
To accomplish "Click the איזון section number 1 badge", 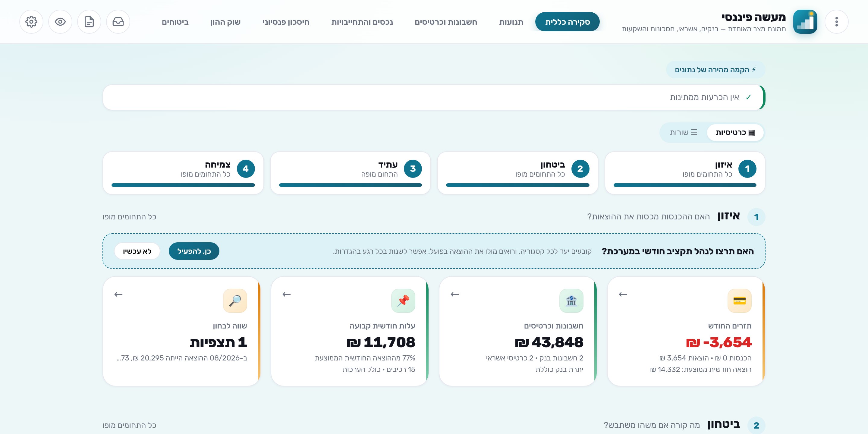I will click(x=756, y=217).
